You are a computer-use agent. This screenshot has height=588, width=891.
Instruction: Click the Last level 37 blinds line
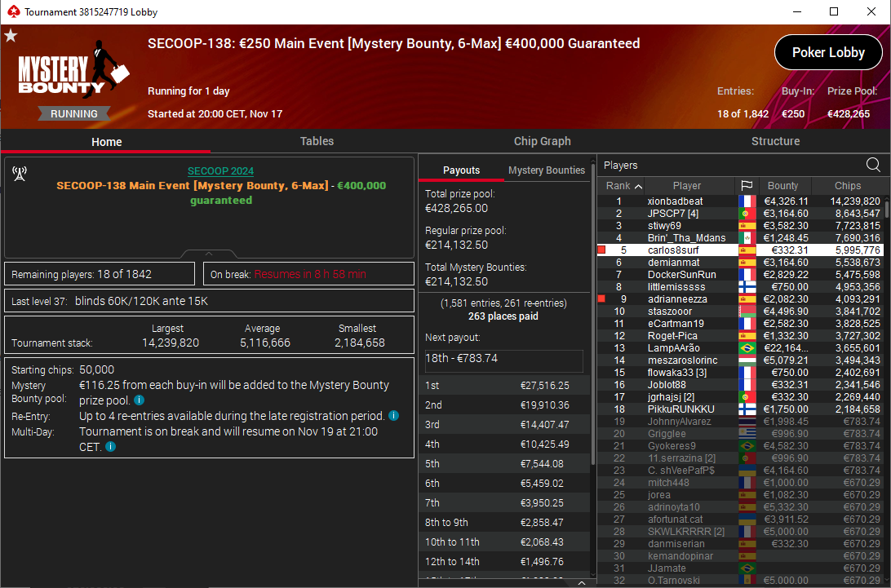click(x=209, y=301)
